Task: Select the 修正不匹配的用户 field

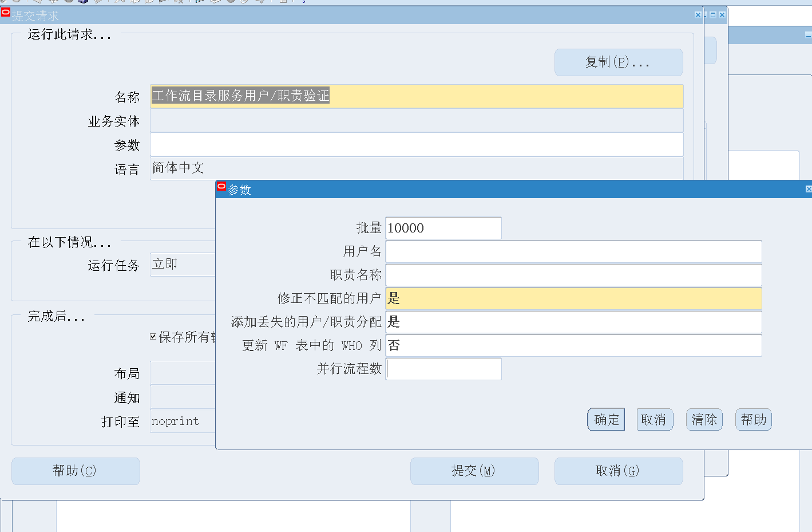Action: point(573,298)
